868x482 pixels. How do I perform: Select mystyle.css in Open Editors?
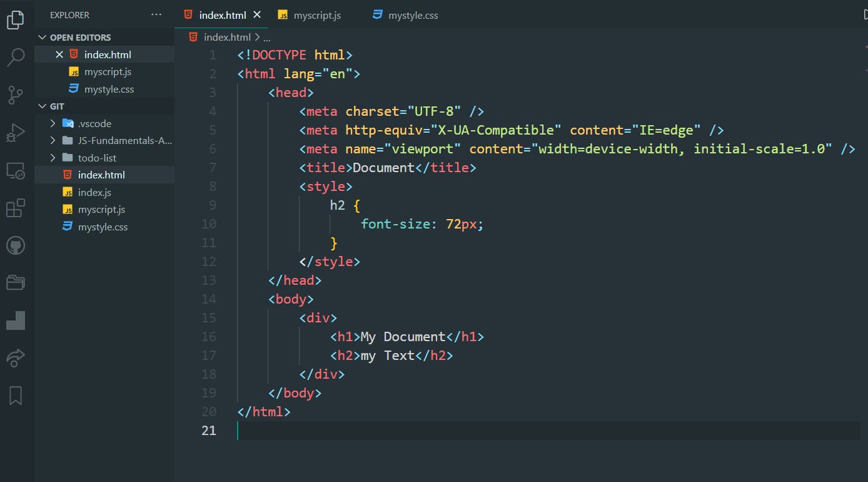(104, 89)
